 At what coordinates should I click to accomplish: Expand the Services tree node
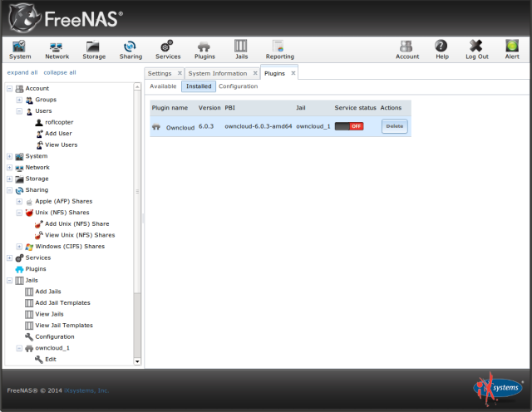point(9,257)
